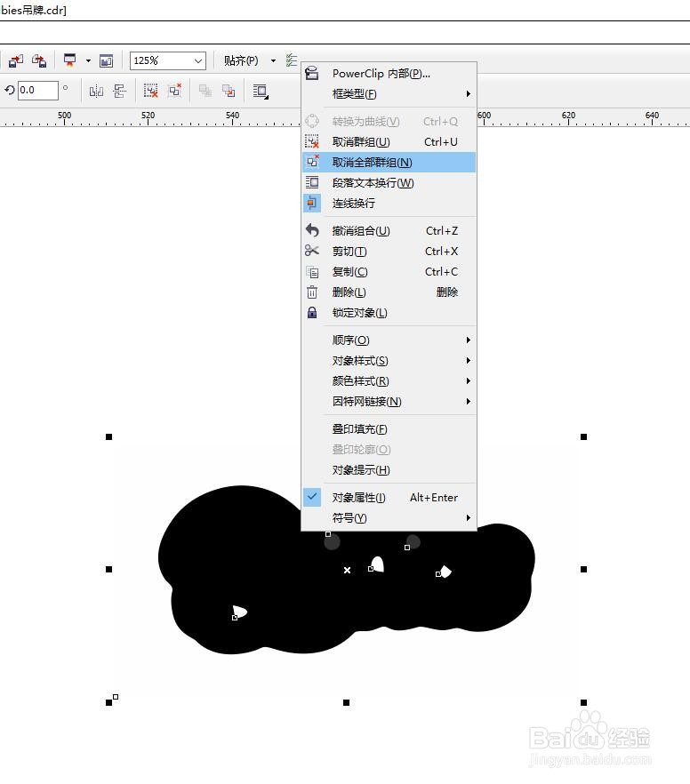
Task: Click the PowerClip icon in menu
Action: 312,74
